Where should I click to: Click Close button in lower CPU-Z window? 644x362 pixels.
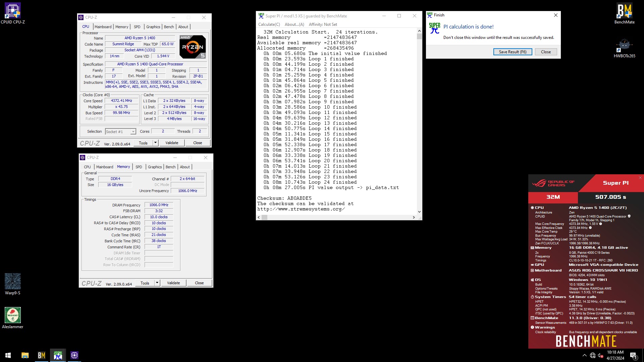[x=199, y=283]
